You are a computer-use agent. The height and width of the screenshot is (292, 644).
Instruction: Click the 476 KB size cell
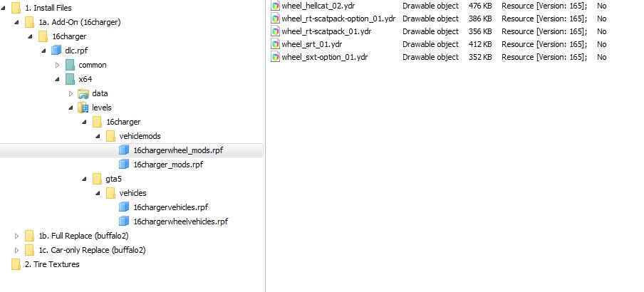coord(480,6)
